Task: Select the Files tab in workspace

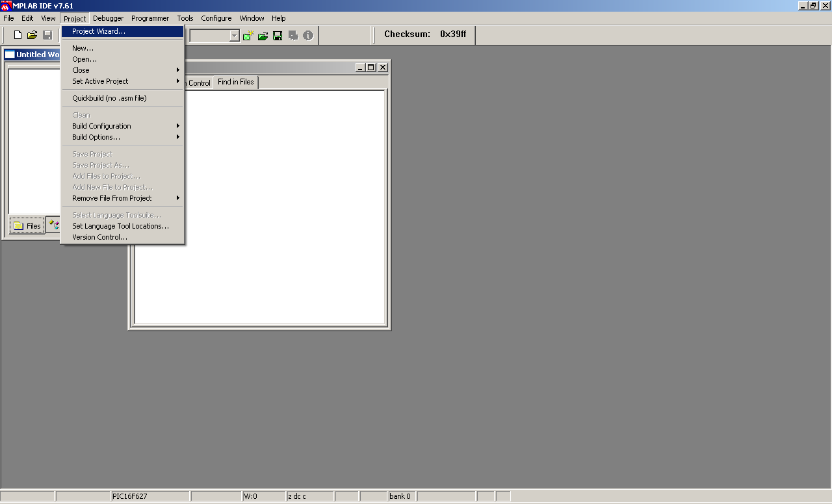Action: coord(27,225)
